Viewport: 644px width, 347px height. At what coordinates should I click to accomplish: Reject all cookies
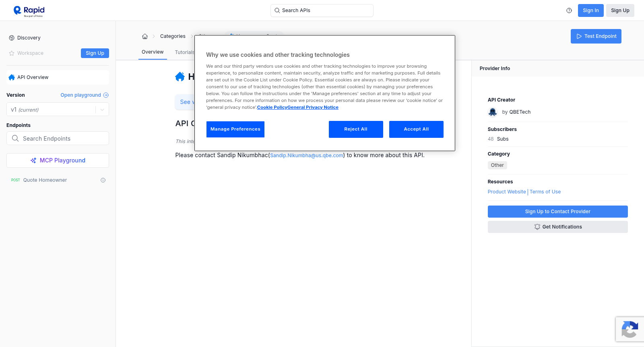click(356, 129)
